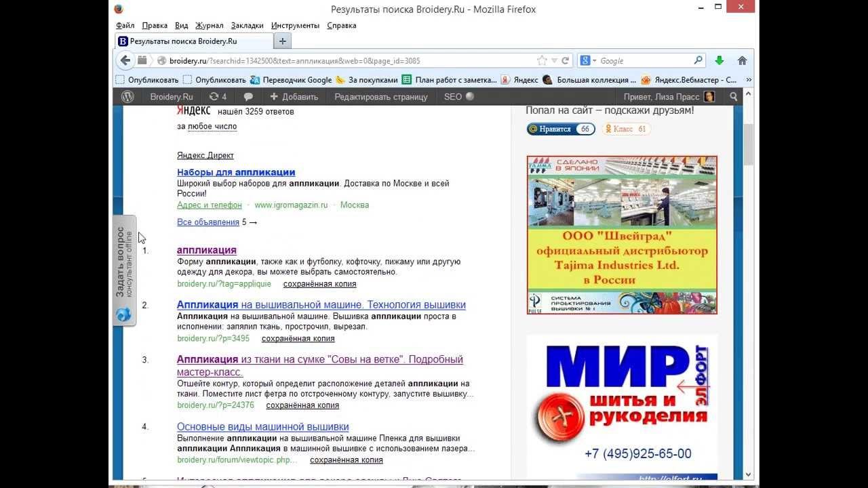The image size is (868, 488).
Task: Open the За покупками bookmark
Action: (367, 79)
